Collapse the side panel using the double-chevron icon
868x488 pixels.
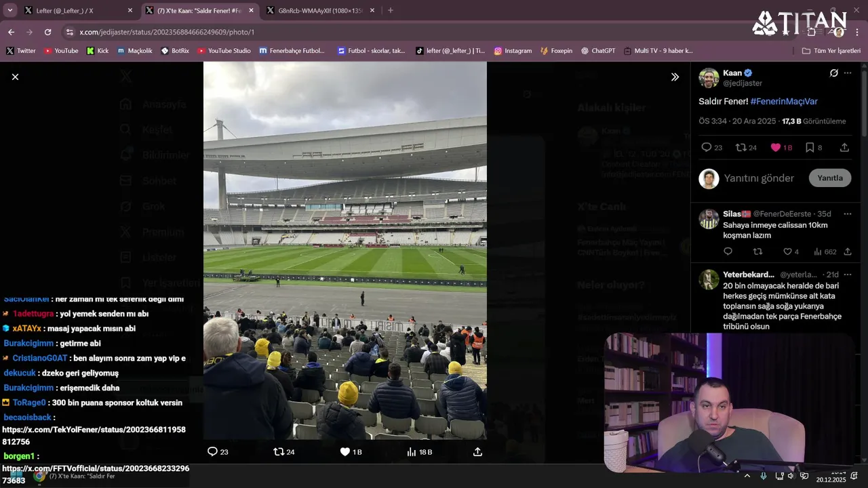(675, 77)
